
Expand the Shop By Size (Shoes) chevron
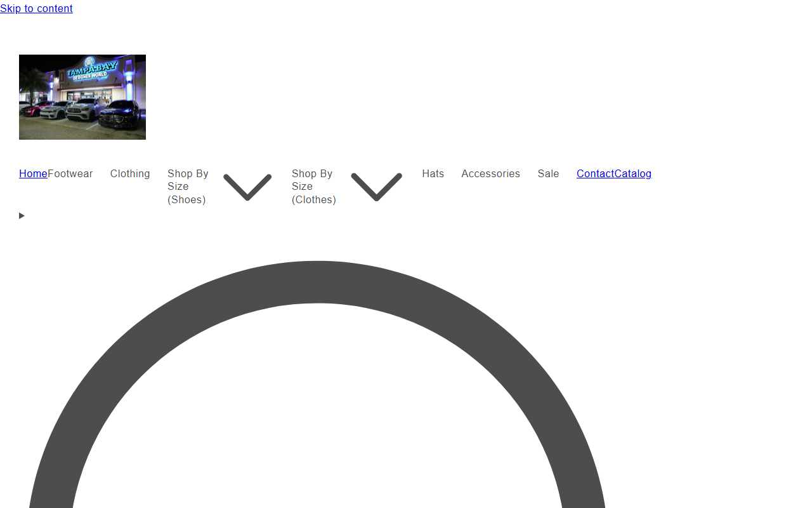pyautogui.click(x=247, y=187)
